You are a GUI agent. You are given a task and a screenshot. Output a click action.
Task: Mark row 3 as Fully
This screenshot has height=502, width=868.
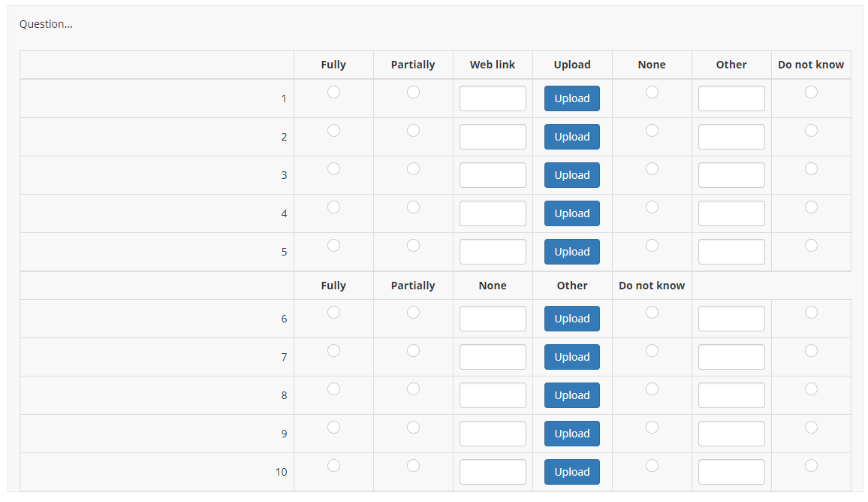coord(333,169)
